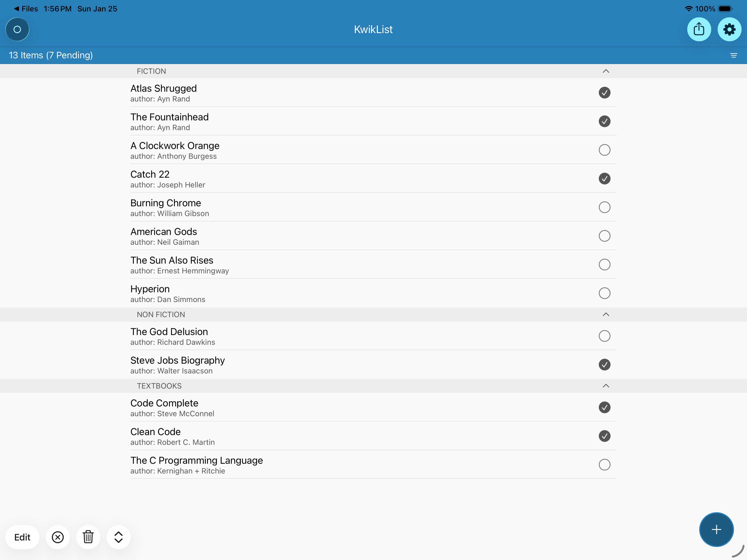This screenshot has height=560, width=747.
Task: Check off A Clockwork Orange
Action: 605,150
